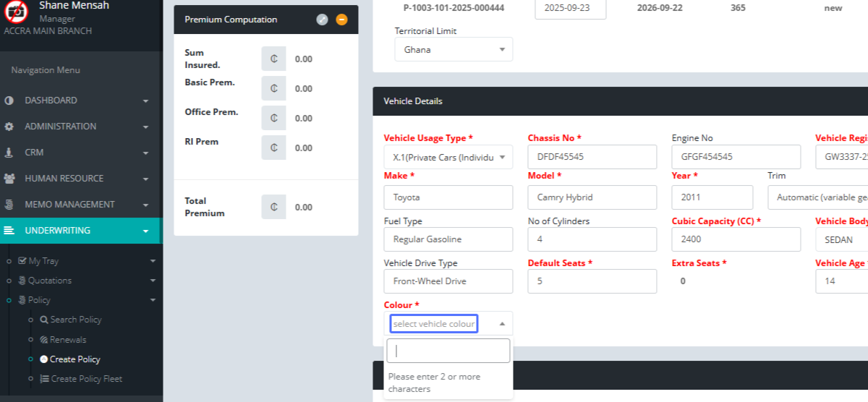Open the Vehicle Usage Type dropdown
Screen dimensions: 868x402
pos(448,157)
